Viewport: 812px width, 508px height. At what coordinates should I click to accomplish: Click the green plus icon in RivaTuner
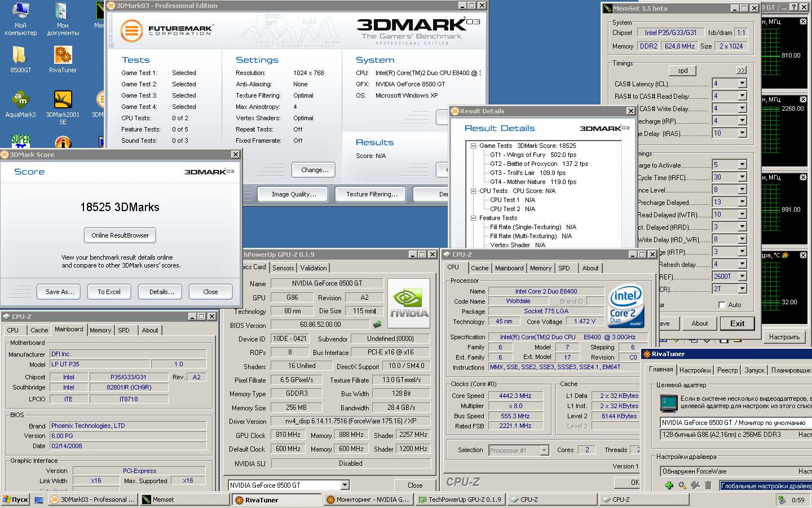669,485
